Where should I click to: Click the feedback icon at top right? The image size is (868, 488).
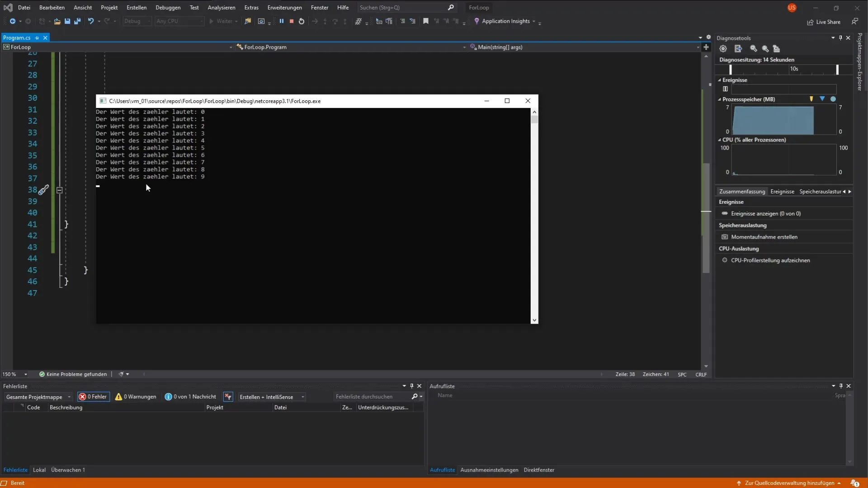pos(854,21)
